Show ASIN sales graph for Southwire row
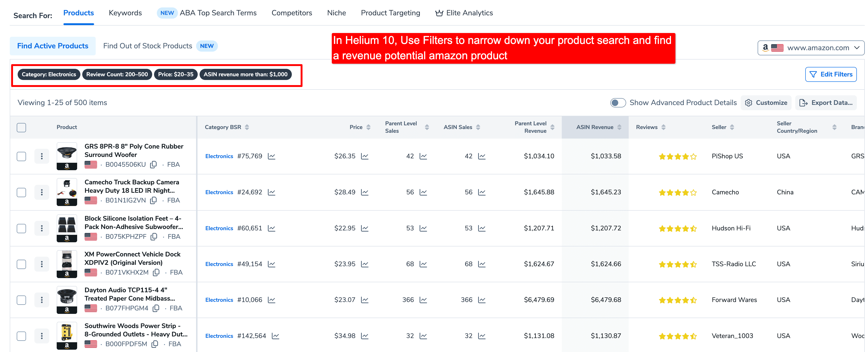 point(482,336)
